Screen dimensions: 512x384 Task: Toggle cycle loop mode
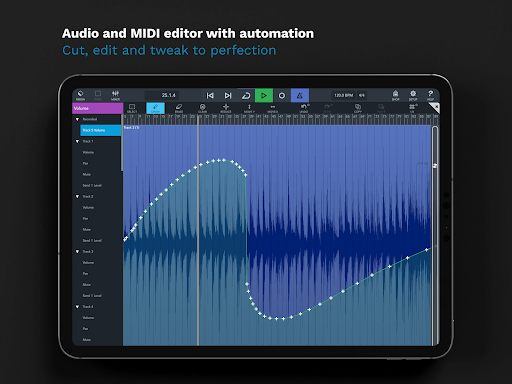tap(246, 96)
